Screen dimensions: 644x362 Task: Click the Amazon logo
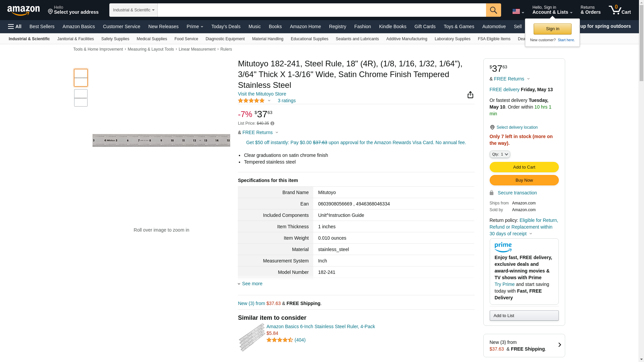(x=23, y=11)
